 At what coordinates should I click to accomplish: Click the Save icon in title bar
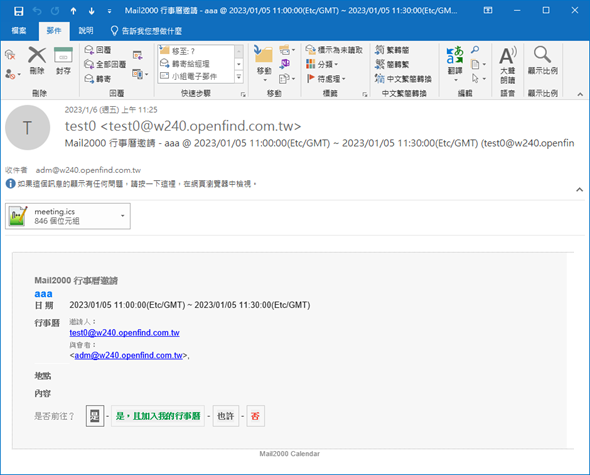(x=18, y=11)
